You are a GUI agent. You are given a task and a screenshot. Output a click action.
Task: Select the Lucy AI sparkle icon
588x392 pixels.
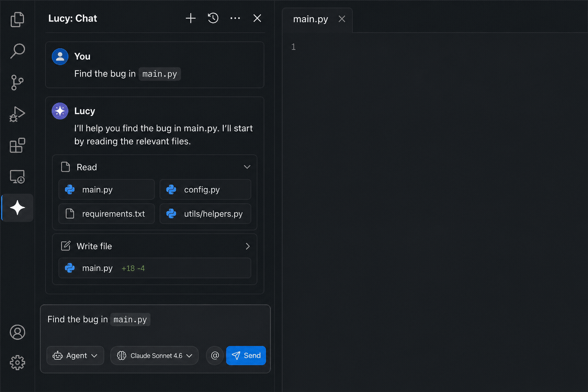[x=17, y=208]
